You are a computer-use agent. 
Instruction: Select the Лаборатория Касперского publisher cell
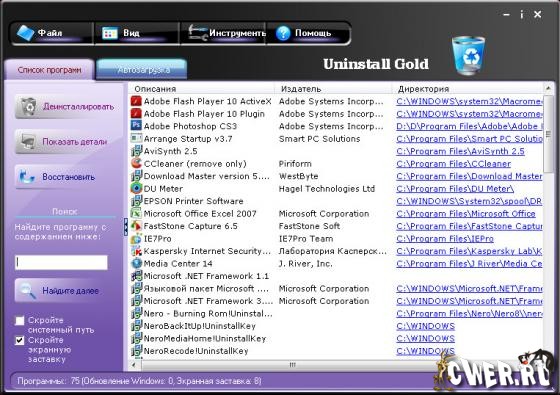(x=332, y=251)
